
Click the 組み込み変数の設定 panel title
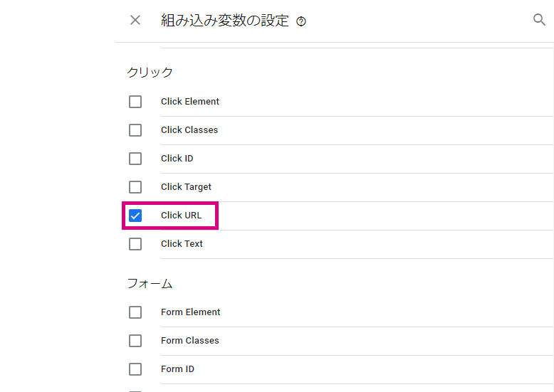225,21
